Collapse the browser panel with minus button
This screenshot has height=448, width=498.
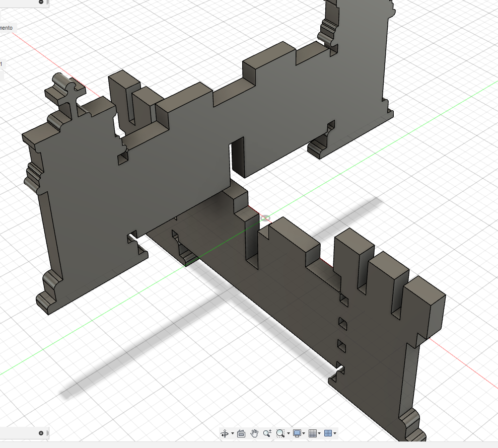[x=41, y=2]
